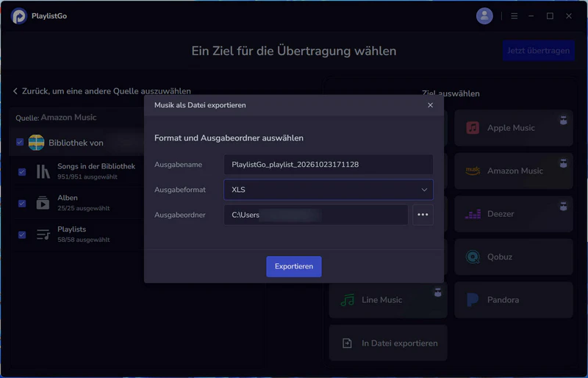Click the PlaylistGo logo icon
The height and width of the screenshot is (378, 588).
19,16
